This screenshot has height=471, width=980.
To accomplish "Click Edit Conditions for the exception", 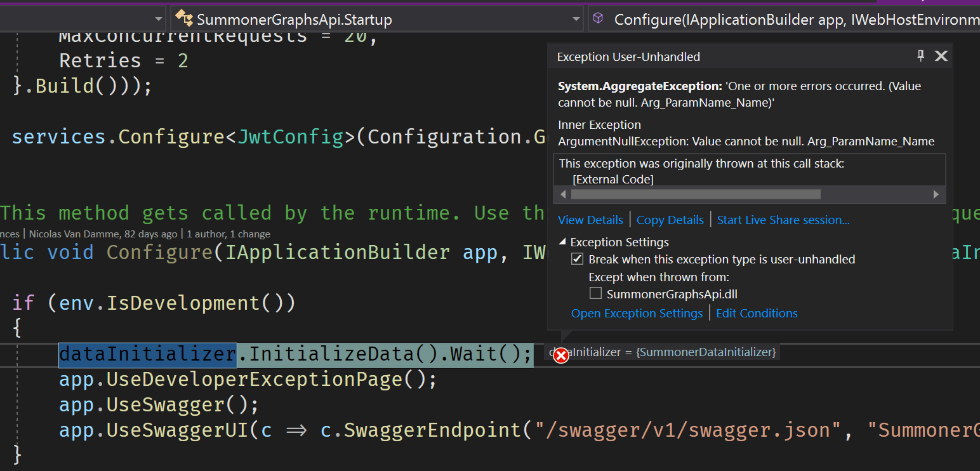I will click(757, 312).
